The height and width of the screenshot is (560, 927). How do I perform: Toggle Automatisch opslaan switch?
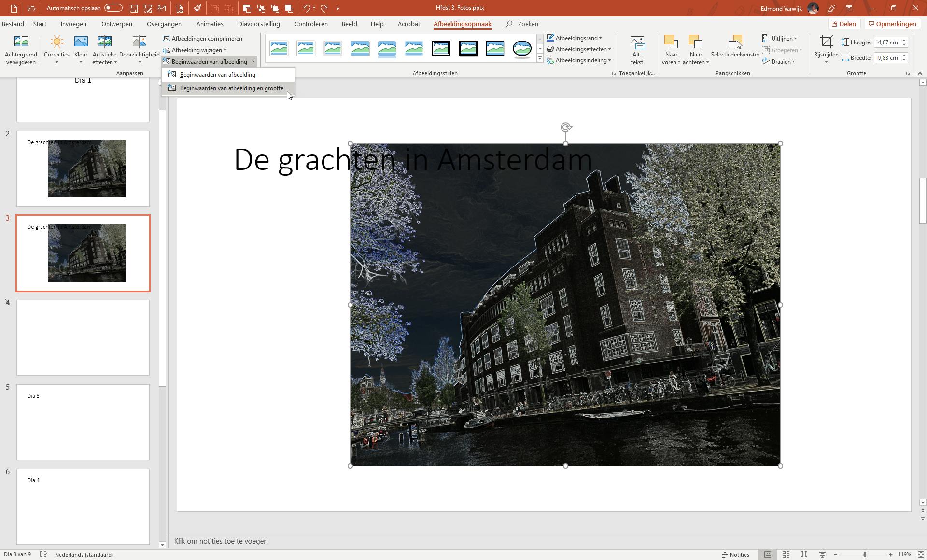(113, 8)
